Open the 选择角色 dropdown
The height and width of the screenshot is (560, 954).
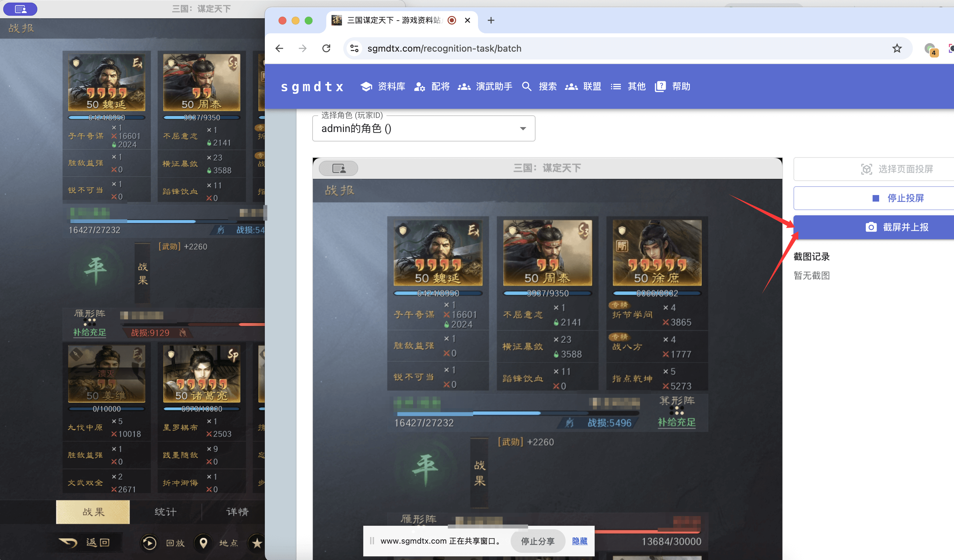click(424, 128)
